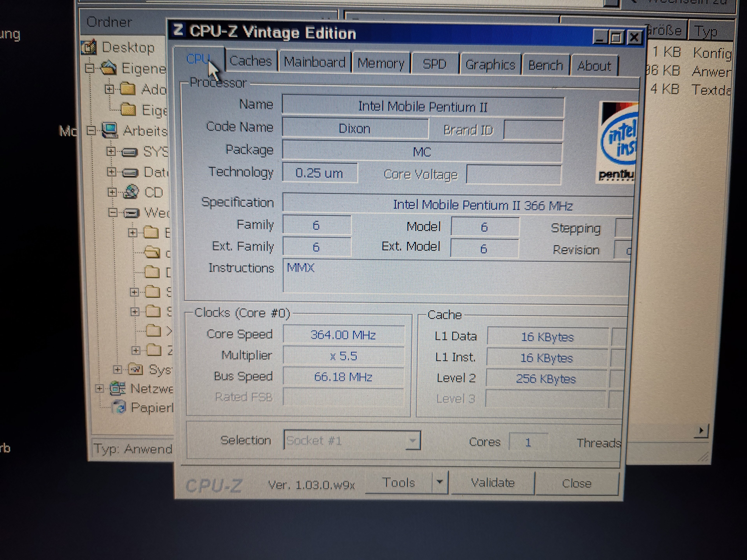Expand the Netzwerk node in Explorer
747x560 pixels.
99,388
